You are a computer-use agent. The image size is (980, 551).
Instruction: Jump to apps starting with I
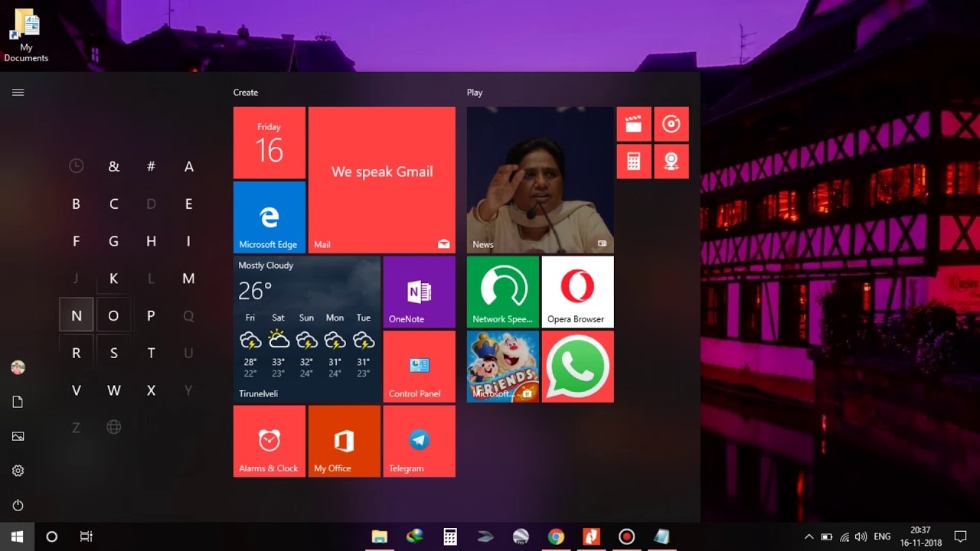(188, 241)
